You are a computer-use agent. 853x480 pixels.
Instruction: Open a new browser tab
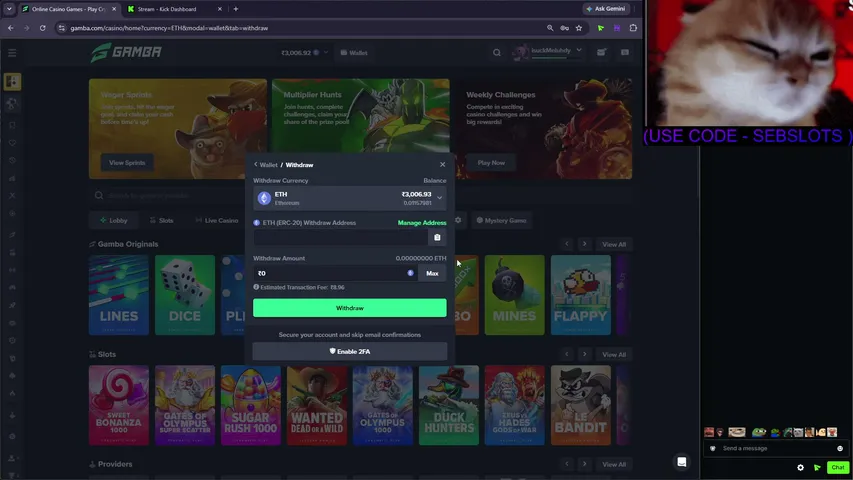[x=236, y=9]
